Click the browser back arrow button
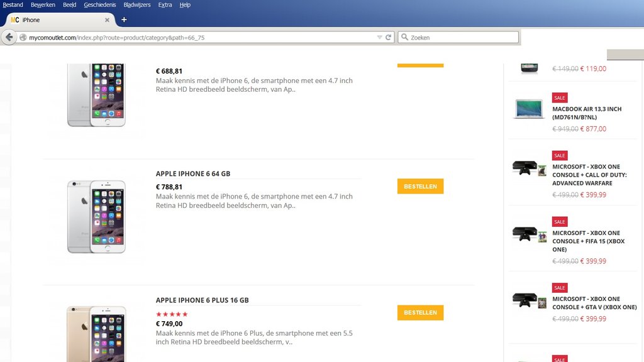 pos(9,38)
